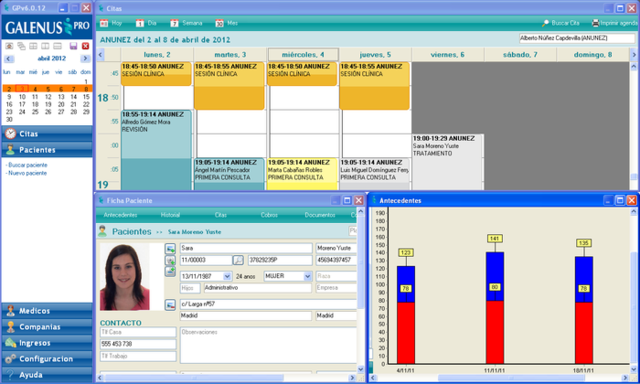
Task: Go to next month in mini calendar
Action: click(x=85, y=58)
